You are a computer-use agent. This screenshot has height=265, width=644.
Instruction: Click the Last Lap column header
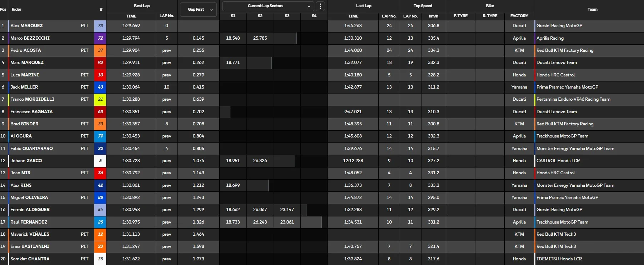[x=364, y=6]
